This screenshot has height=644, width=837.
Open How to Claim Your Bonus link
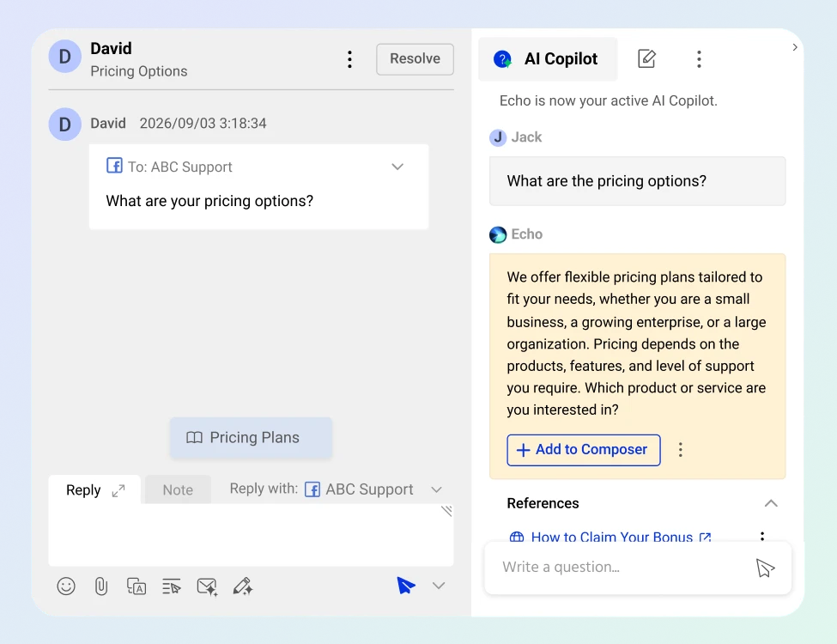612,537
